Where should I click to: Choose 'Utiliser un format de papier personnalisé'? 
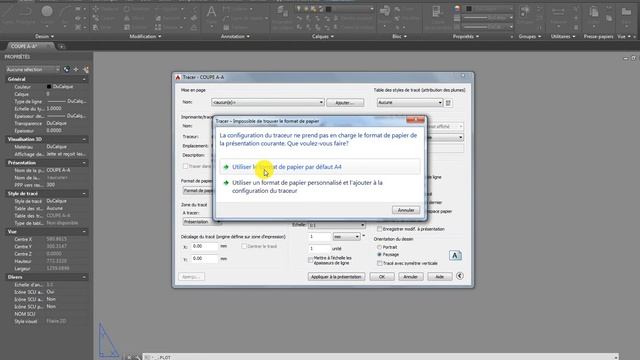tap(320, 187)
